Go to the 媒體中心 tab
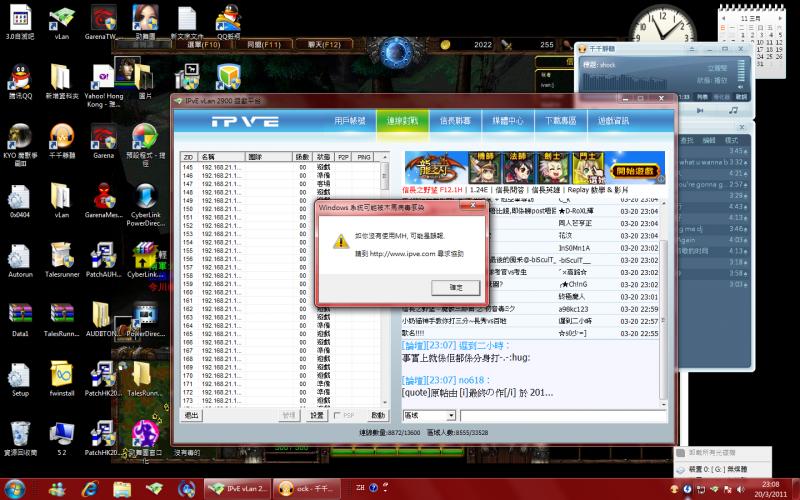800x500 pixels. 508,121
